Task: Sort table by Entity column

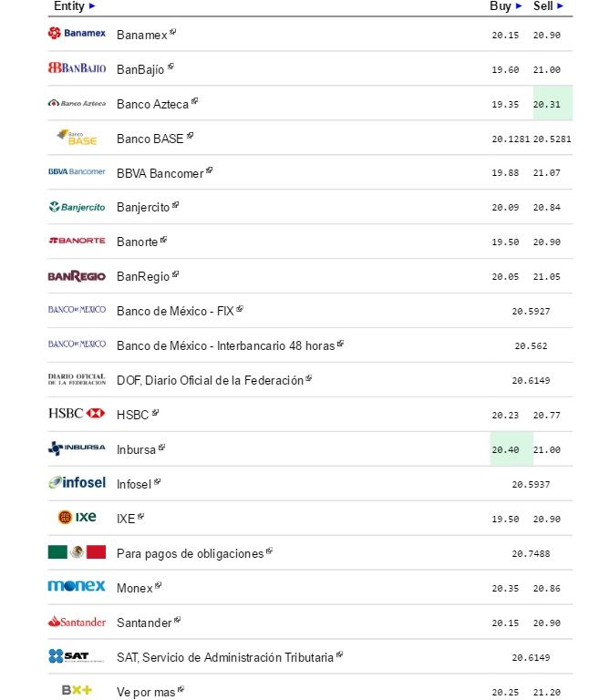Action: [74, 6]
